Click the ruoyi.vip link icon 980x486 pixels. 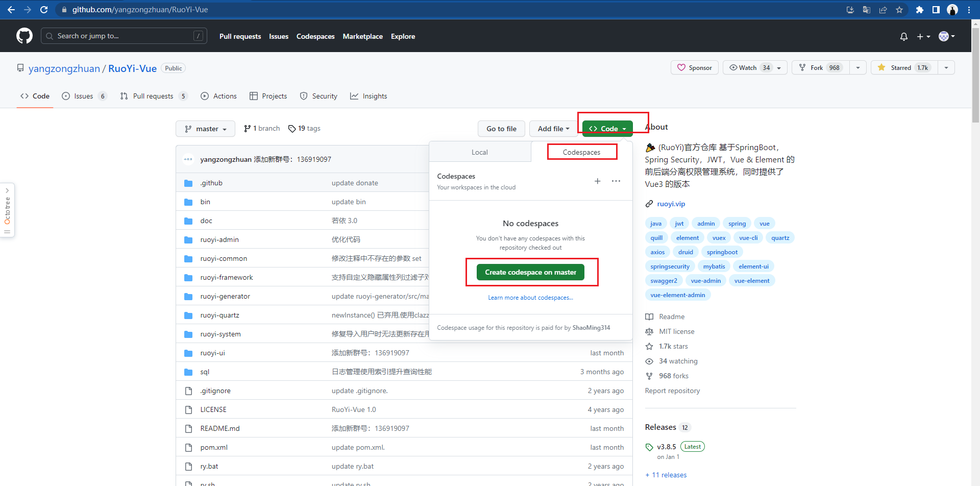[x=649, y=204]
